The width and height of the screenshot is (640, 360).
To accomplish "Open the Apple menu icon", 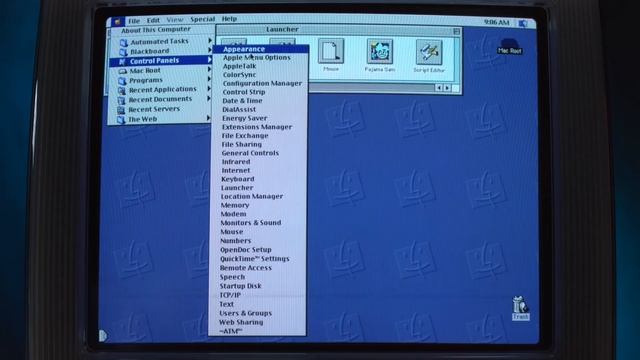I will click(117, 21).
